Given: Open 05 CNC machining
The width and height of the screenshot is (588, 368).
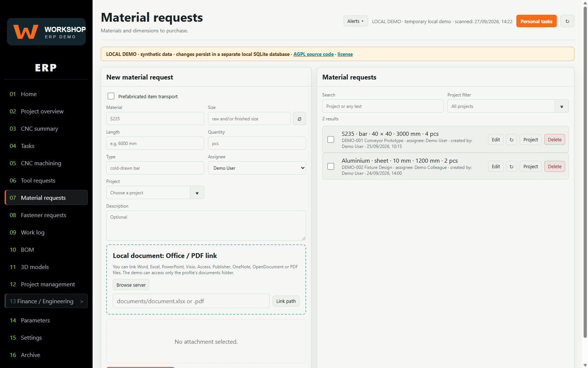Looking at the screenshot, I should 46,163.
